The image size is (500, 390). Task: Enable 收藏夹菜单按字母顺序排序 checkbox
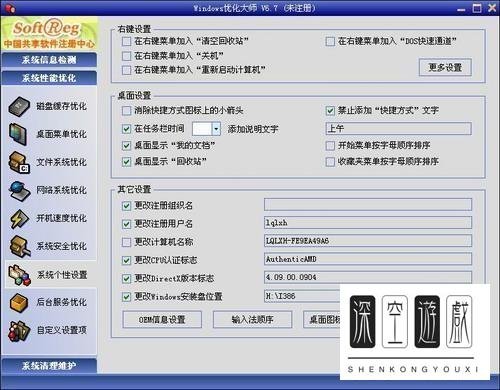[330, 162]
